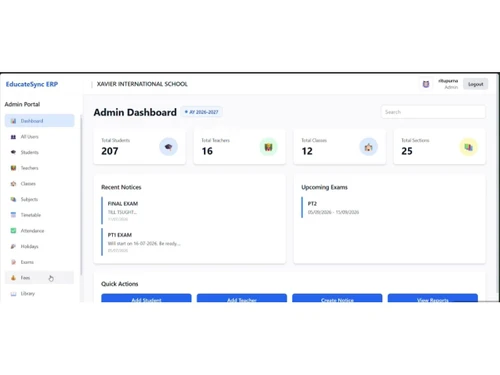
Task: Click the View Reports quick action button
Action: (x=433, y=298)
